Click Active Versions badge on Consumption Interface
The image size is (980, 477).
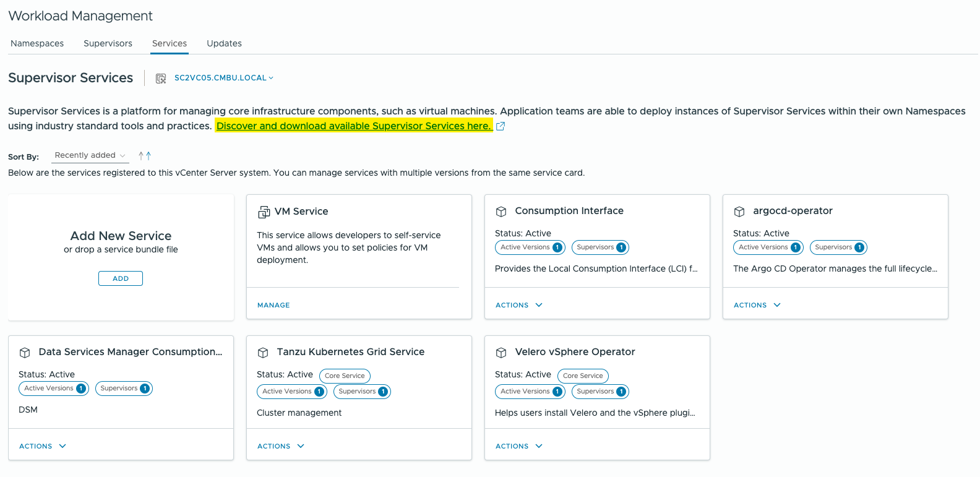click(x=530, y=247)
